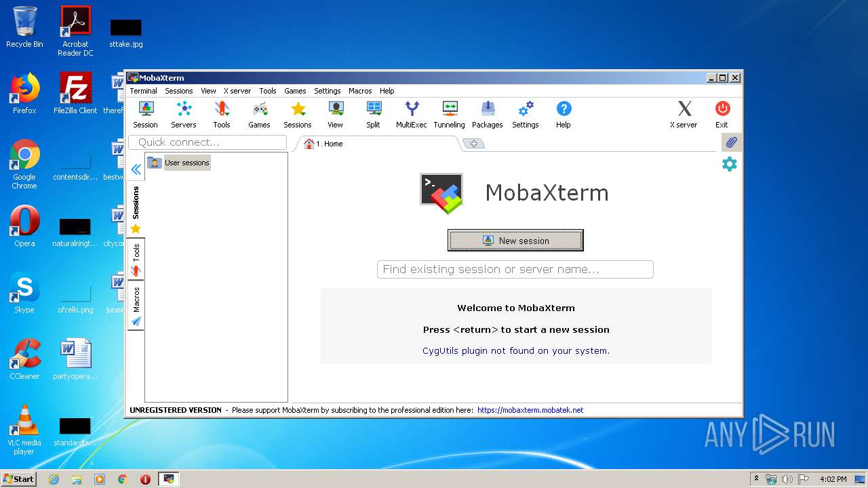Select the Firefox desktop icon
This screenshot has width=868, height=488.
click(24, 94)
